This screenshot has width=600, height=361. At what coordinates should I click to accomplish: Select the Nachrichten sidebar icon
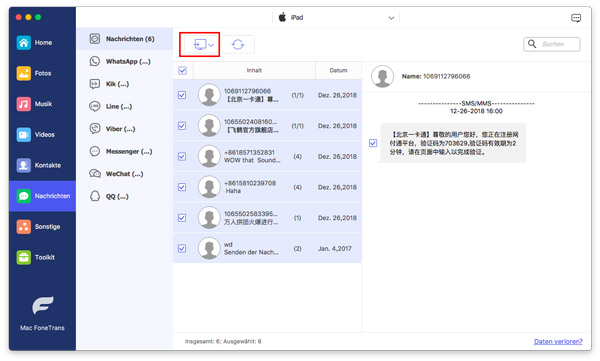[24, 196]
